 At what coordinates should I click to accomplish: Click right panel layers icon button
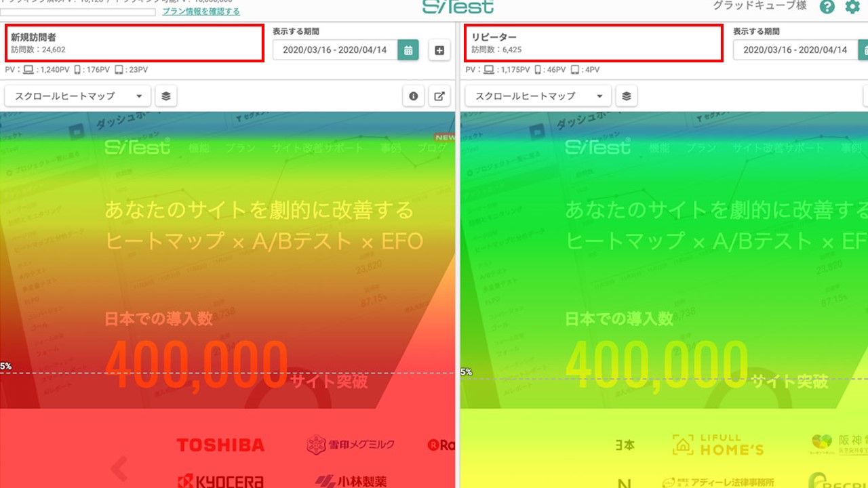coord(627,96)
